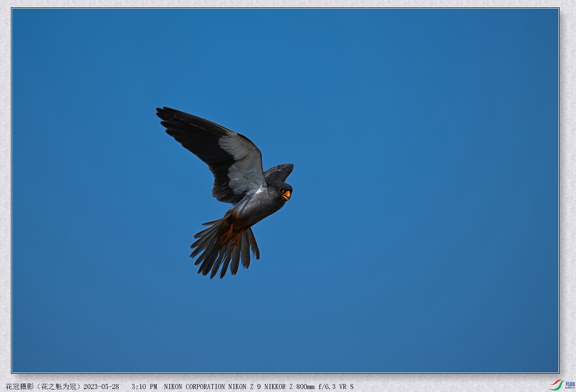Viewport: 576px width, 392px height.
Task: Click the date 2023-05-28 in caption
Action: click(x=101, y=387)
